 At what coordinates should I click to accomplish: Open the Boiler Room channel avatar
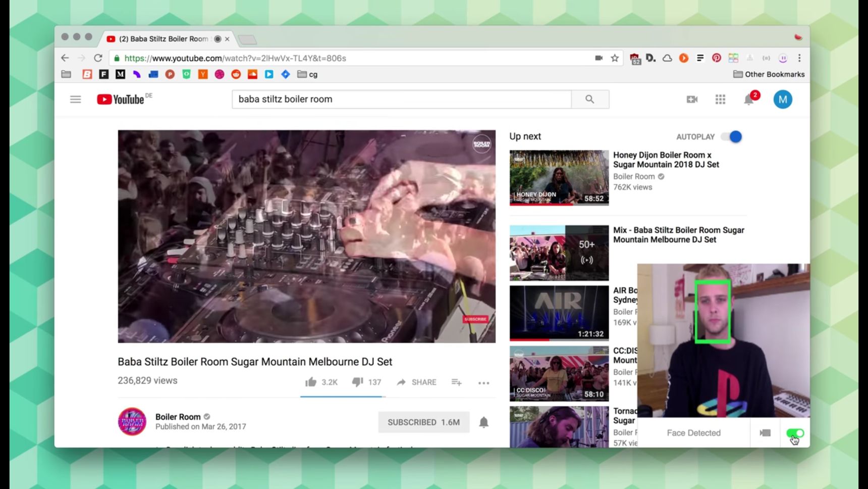[132, 421]
